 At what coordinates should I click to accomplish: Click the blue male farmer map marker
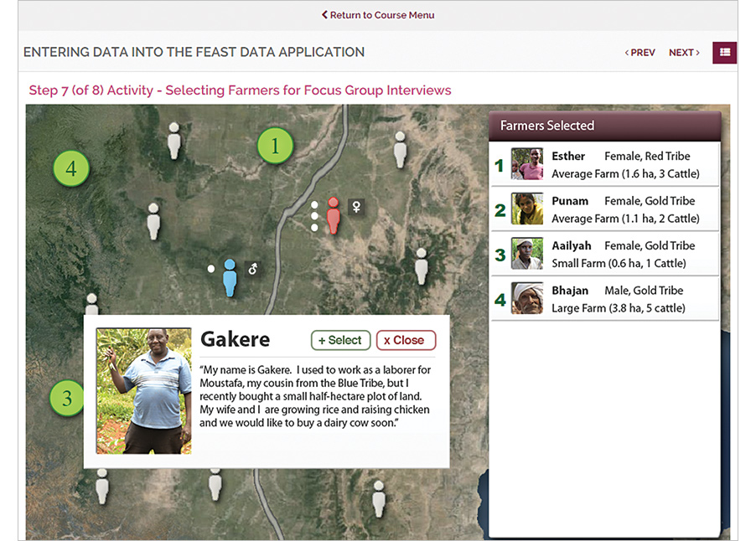(230, 277)
